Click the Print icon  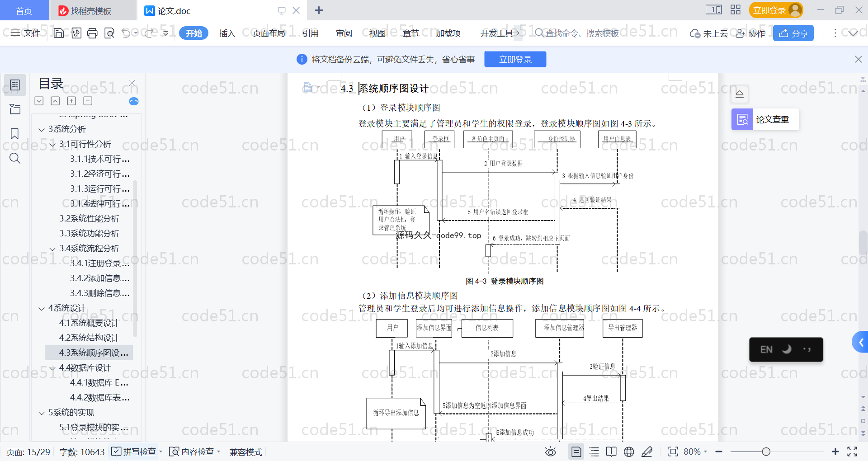(93, 33)
